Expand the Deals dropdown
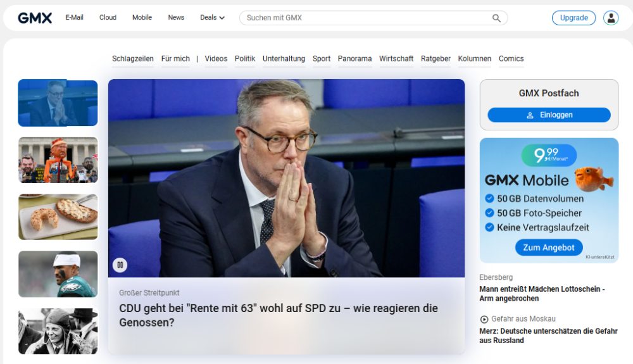Screen dimensions: 633x364 point(212,18)
